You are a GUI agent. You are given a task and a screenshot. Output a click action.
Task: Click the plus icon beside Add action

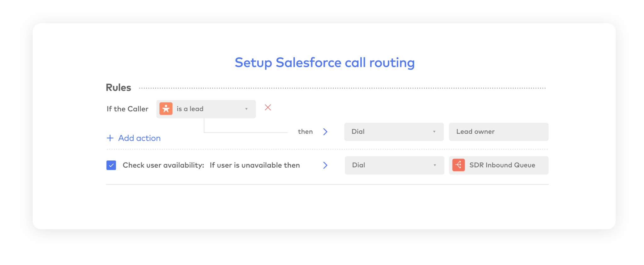click(110, 138)
